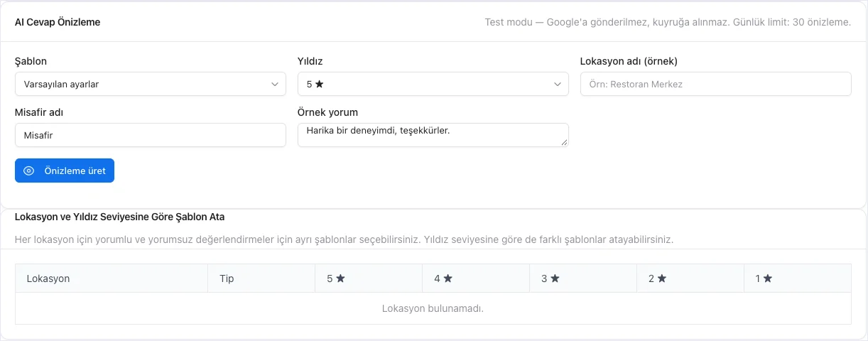Click the Tip column header

(261, 278)
